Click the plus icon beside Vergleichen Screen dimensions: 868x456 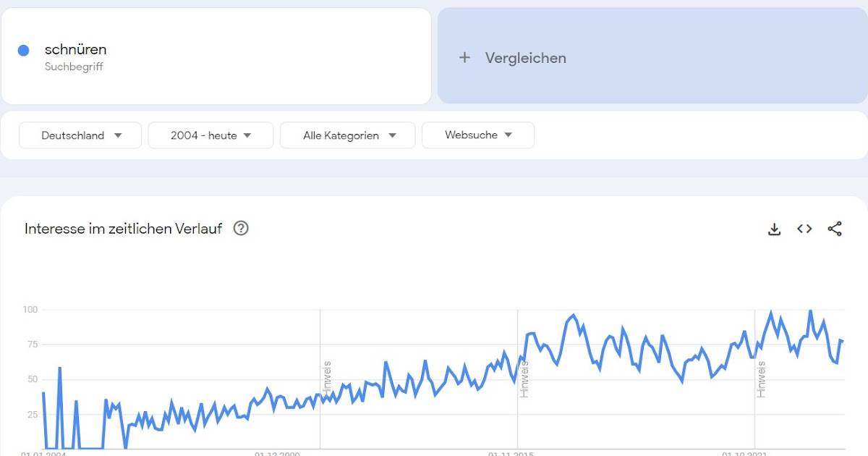point(465,58)
